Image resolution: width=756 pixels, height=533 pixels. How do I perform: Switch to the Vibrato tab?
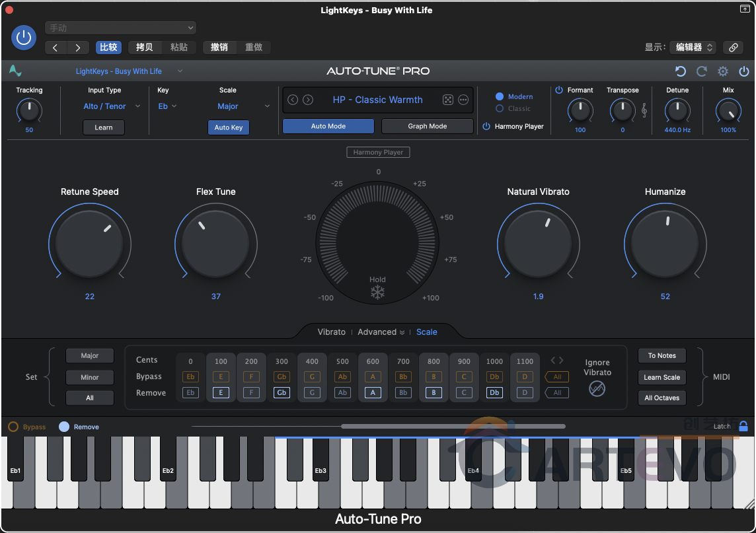pos(331,332)
